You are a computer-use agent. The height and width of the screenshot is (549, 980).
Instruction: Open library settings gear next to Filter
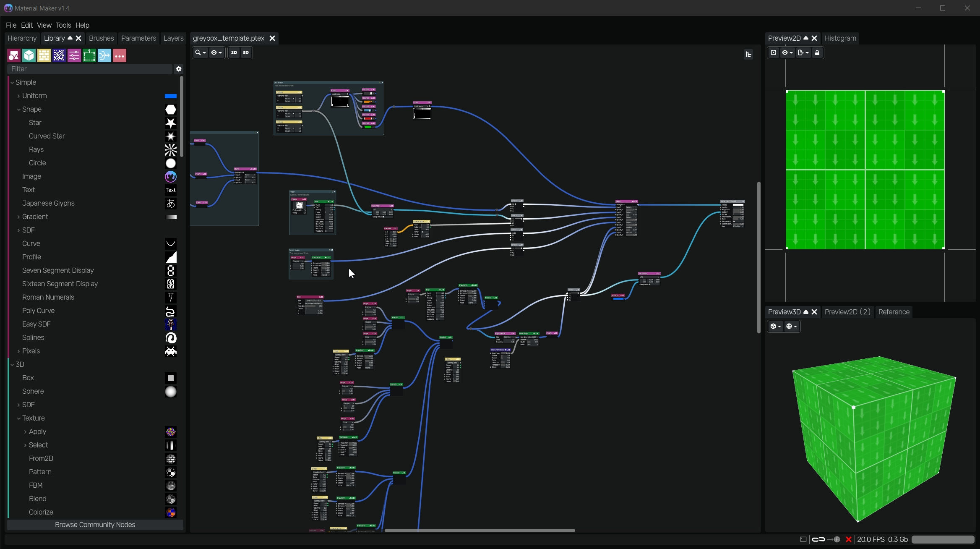click(x=179, y=69)
